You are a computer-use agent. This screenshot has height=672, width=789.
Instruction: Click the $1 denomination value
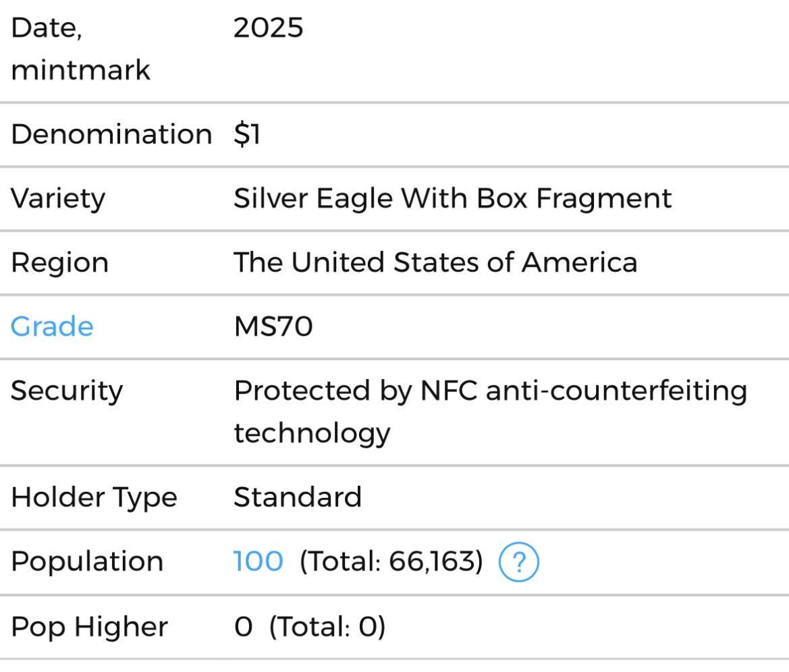coord(247,134)
